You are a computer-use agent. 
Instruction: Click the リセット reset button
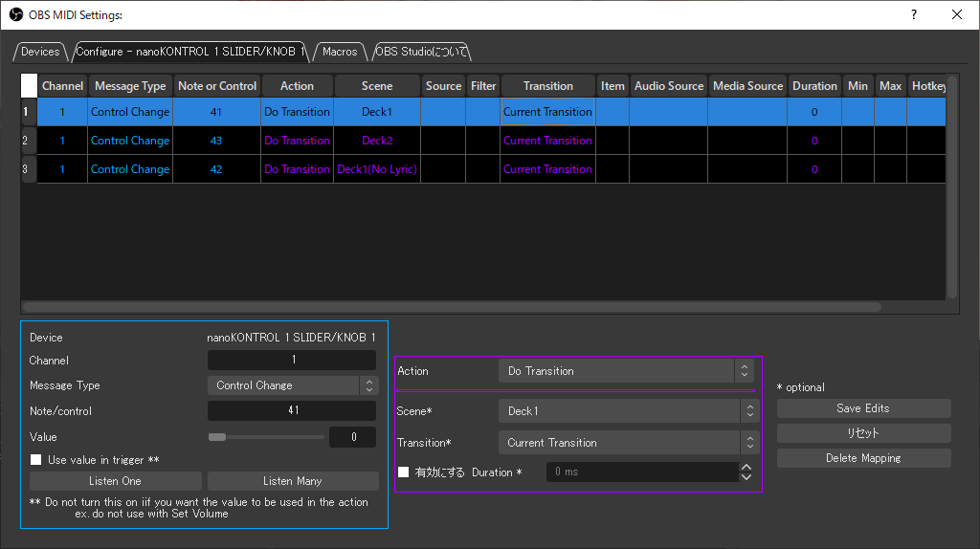[863, 433]
